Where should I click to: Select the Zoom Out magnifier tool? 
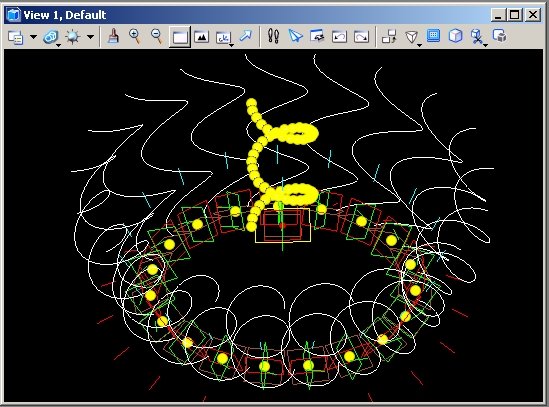tap(157, 36)
